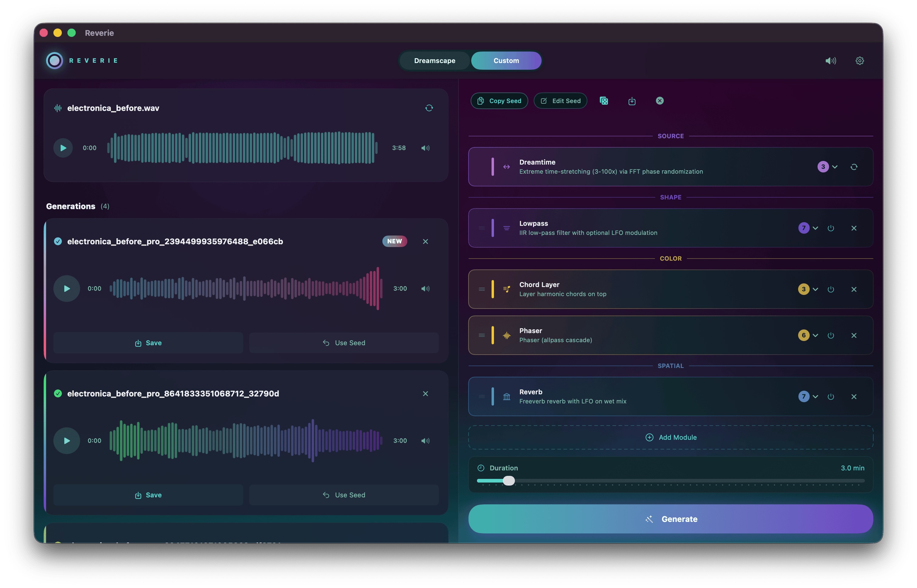Grab the Chord Layer drag handle
This screenshot has width=917, height=588.
(x=482, y=289)
